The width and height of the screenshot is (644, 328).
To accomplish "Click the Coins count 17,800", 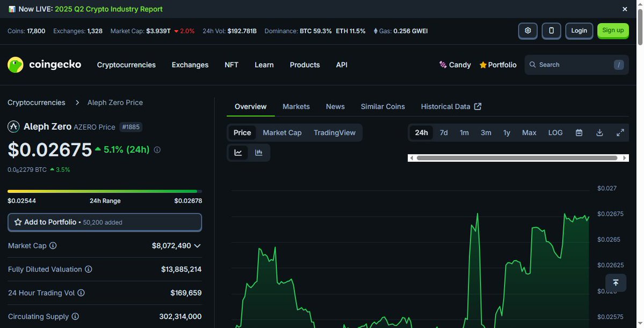I will (36, 31).
